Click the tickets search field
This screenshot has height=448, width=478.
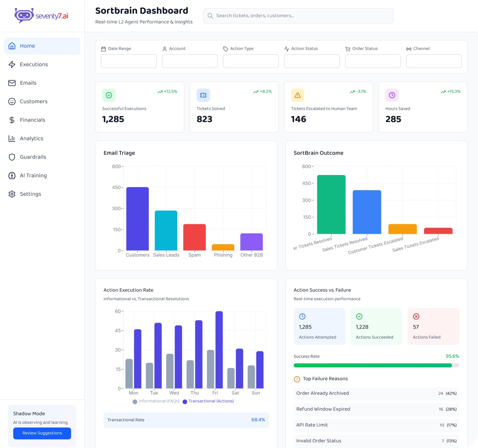click(298, 16)
